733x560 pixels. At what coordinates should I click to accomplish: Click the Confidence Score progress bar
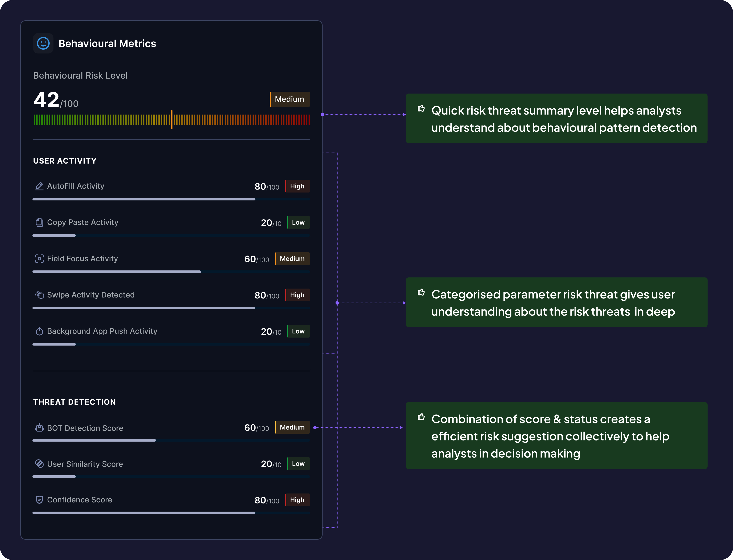coord(171,513)
